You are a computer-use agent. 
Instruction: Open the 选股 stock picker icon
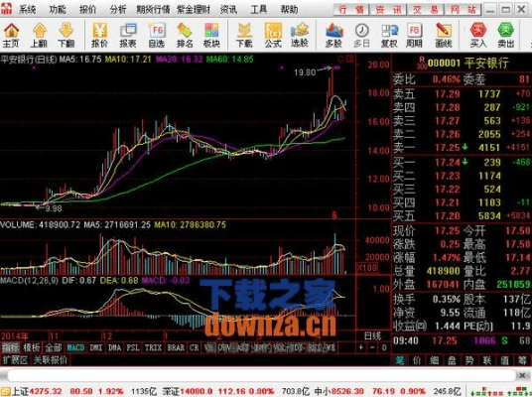300,36
